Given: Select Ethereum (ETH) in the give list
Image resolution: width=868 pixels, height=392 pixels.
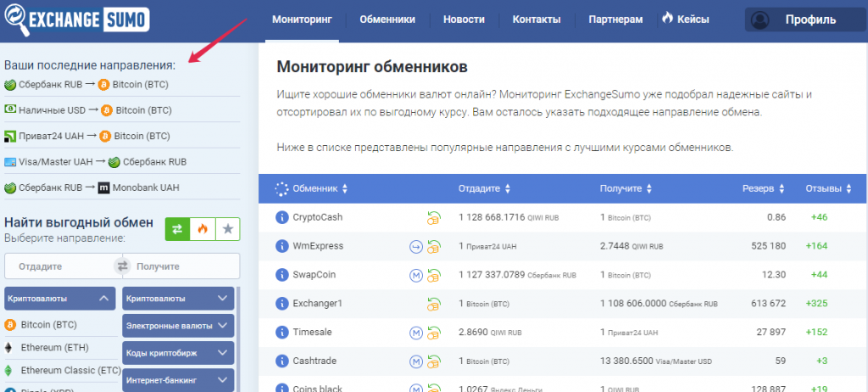Looking at the screenshot, I should point(47,348).
